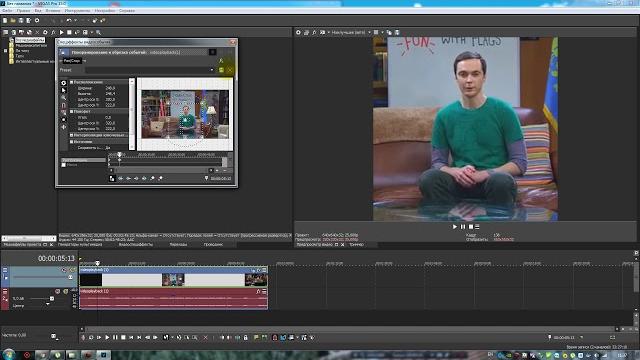This screenshot has height=360, width=640.
Task: Click Pan/Crop show properties gear icon
Action: [x=63, y=83]
